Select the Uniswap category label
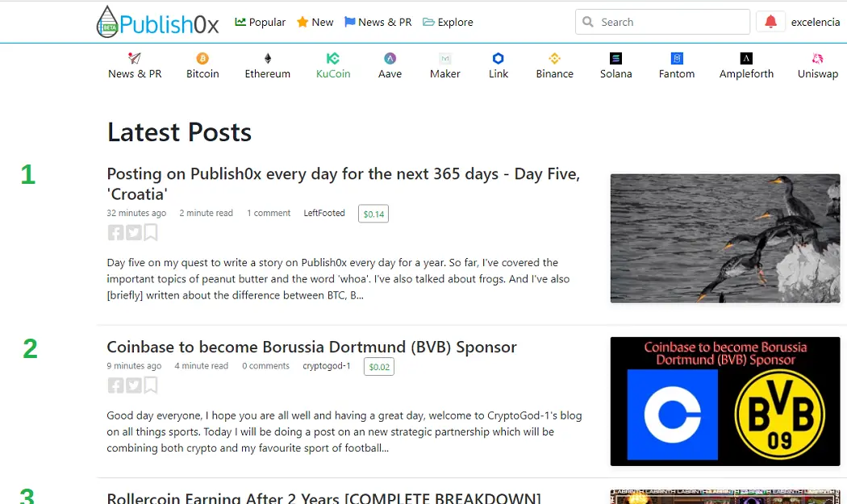The width and height of the screenshot is (847, 504). tap(818, 73)
